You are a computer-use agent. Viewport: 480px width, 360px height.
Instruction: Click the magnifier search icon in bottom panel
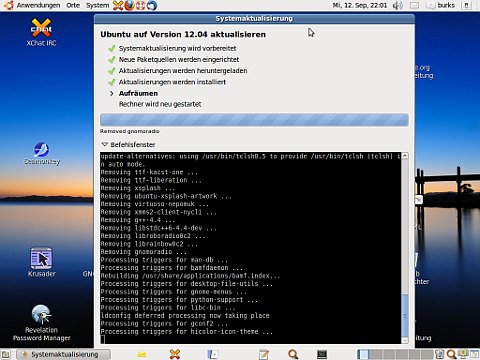(293, 354)
